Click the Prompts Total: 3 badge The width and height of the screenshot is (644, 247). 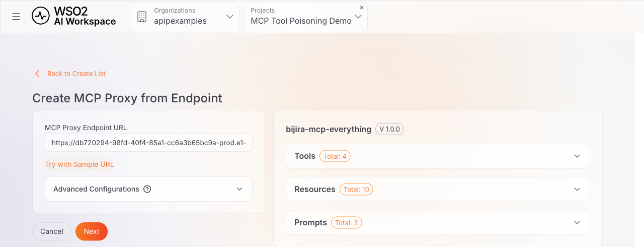[347, 223]
